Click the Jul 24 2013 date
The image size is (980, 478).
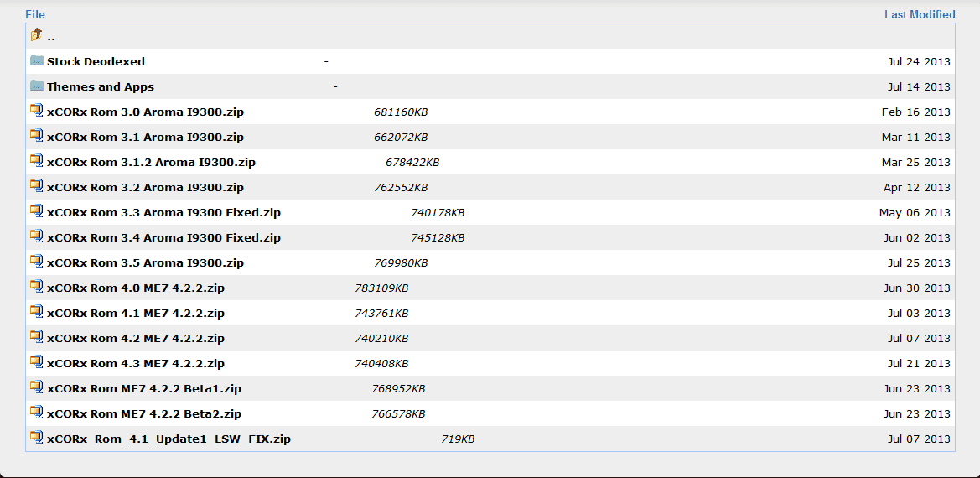point(919,61)
